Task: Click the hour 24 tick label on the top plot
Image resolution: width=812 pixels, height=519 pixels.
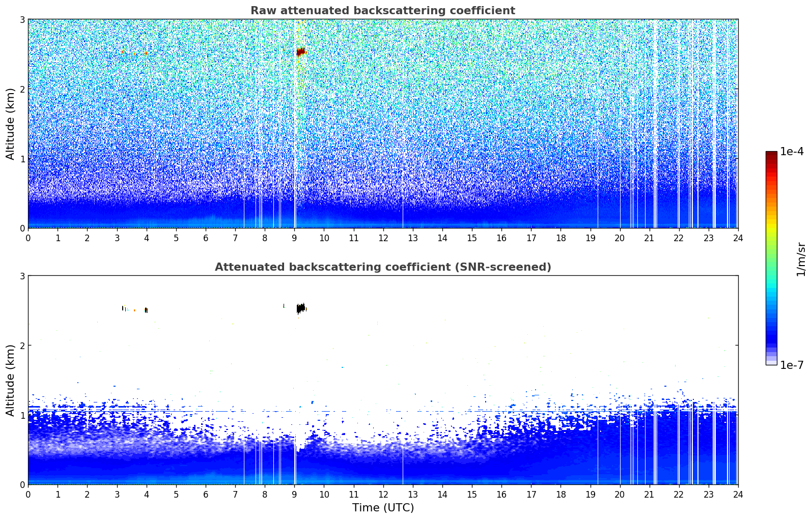Action: [x=738, y=238]
